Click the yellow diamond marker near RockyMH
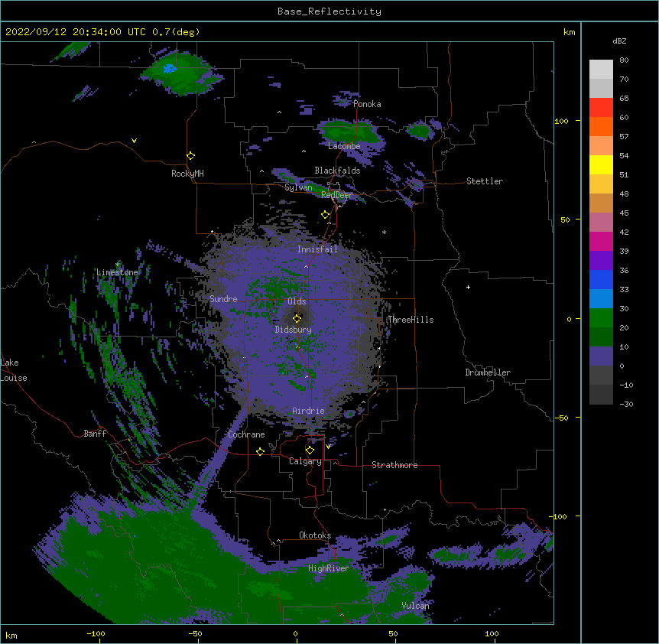 tap(191, 156)
